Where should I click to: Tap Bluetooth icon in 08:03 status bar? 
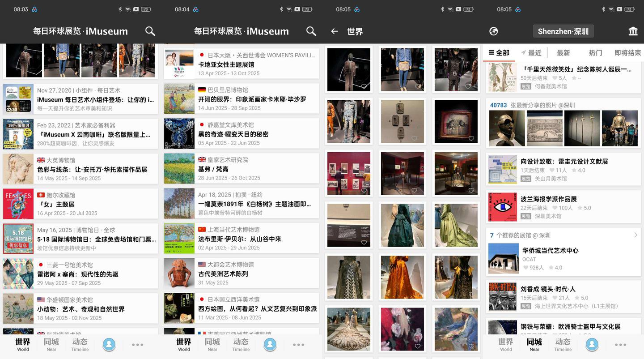120,9
